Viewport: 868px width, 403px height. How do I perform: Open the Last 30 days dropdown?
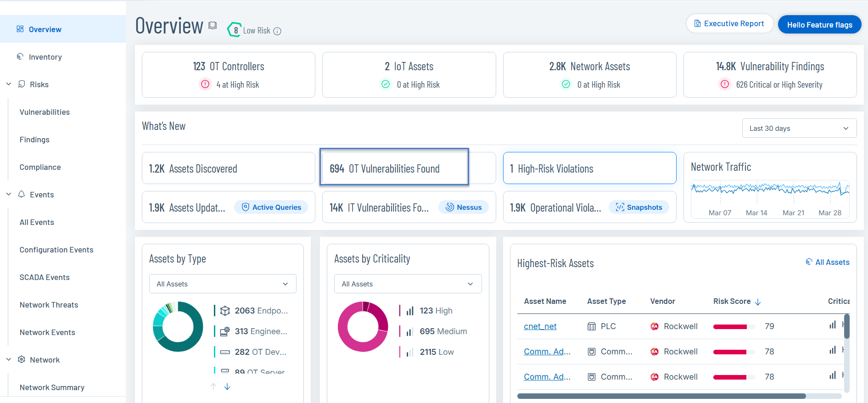[799, 129]
